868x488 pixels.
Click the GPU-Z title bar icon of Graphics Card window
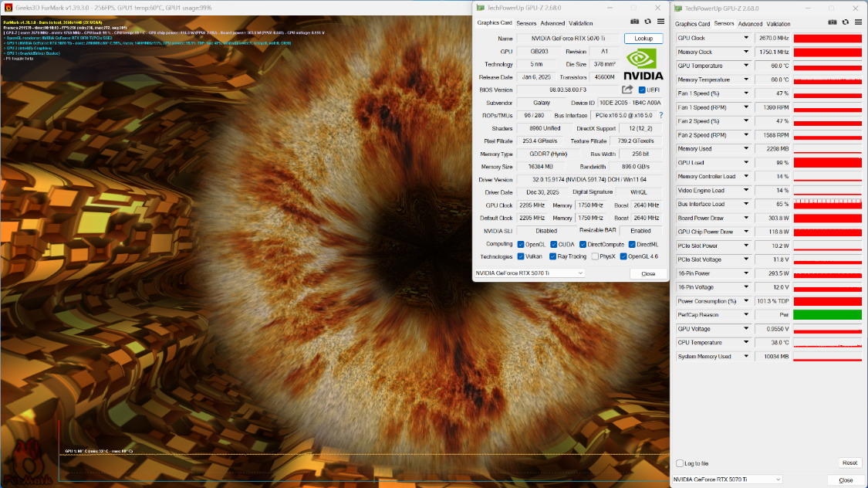pos(480,8)
